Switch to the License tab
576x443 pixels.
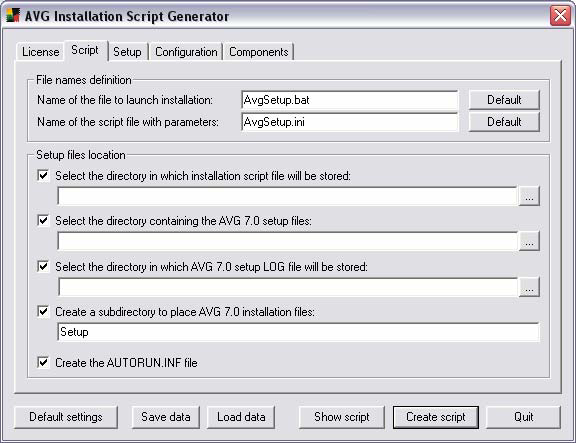(40, 52)
